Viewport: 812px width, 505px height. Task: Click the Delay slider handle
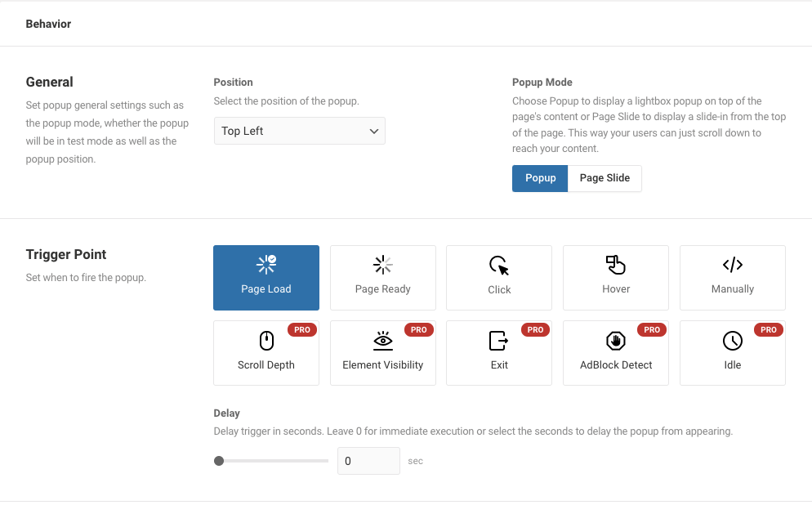[x=219, y=460]
